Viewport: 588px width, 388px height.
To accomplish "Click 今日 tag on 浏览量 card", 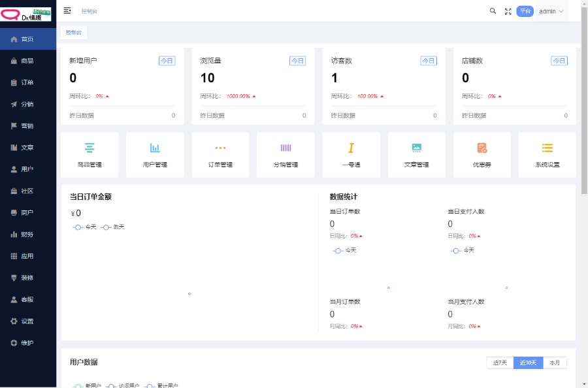I will [x=297, y=61].
